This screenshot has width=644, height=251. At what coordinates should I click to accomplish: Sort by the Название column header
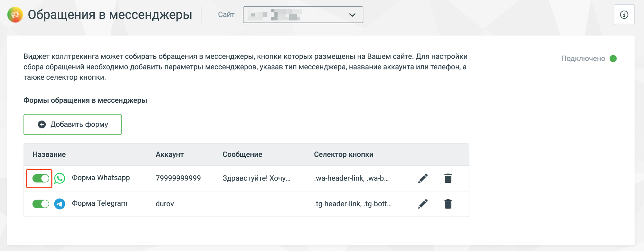[x=49, y=154]
